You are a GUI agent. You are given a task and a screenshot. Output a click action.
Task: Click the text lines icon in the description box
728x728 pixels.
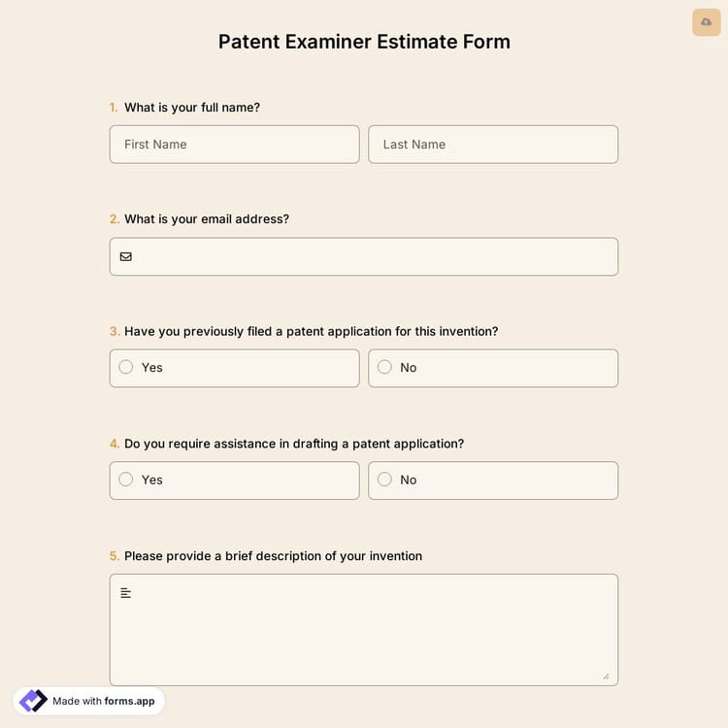coord(126,592)
